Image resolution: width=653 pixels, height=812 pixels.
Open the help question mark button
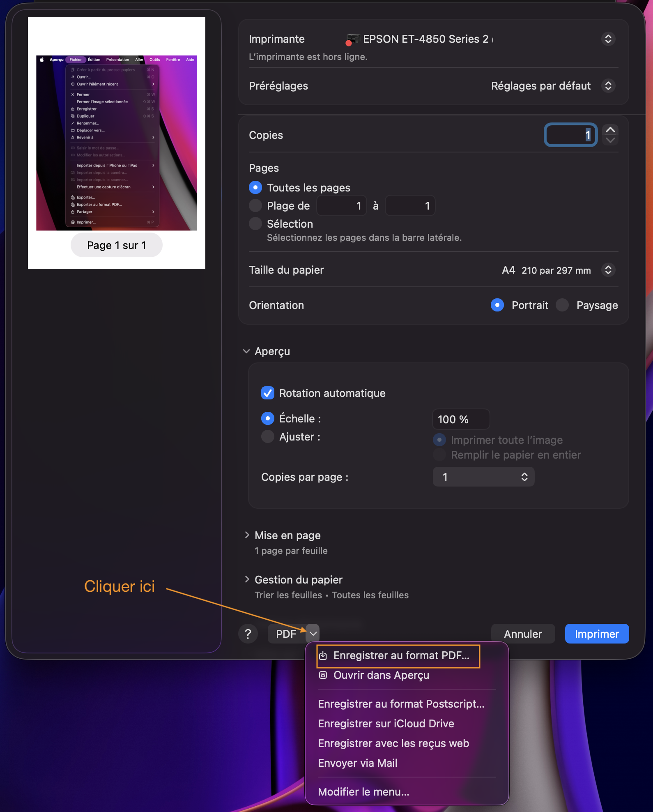tap(248, 634)
